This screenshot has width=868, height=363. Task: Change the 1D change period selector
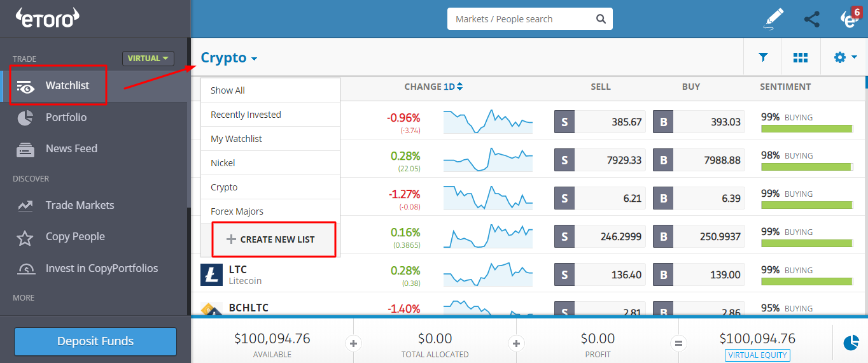click(x=453, y=87)
